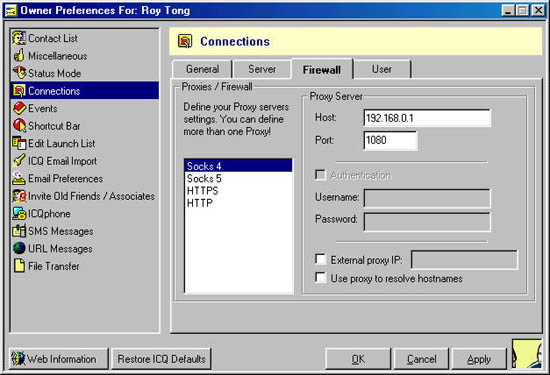Click Restore ICQ Defaults button
The height and width of the screenshot is (375, 550).
coord(161,359)
